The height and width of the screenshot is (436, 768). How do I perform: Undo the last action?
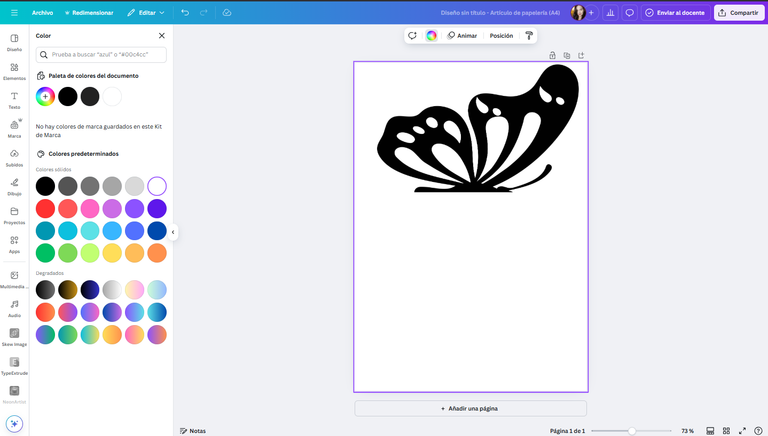pos(185,13)
